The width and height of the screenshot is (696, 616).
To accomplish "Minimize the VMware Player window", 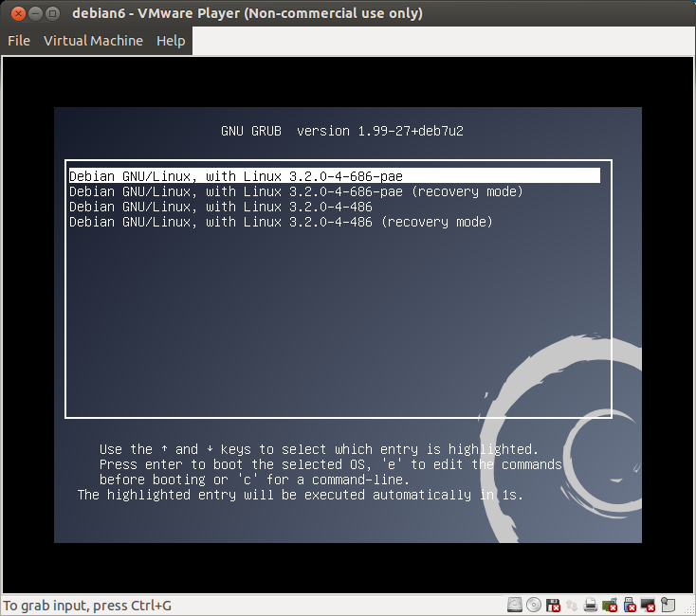I will (35, 14).
